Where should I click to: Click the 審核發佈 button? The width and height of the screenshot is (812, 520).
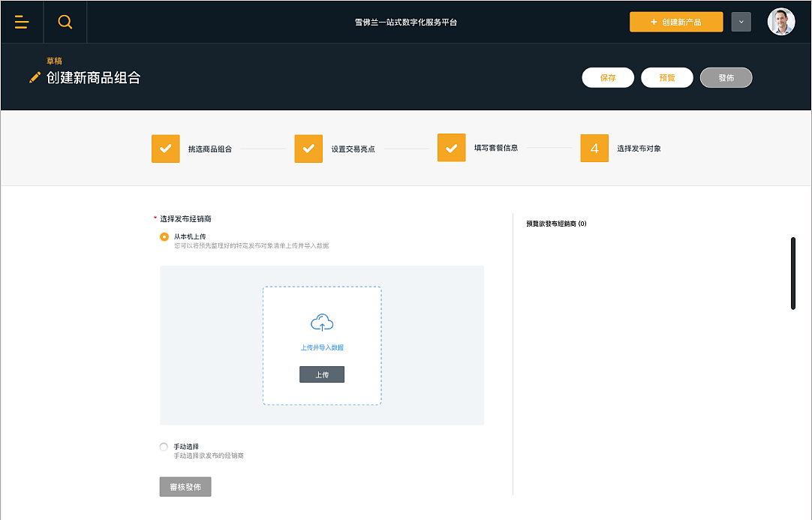click(185, 486)
